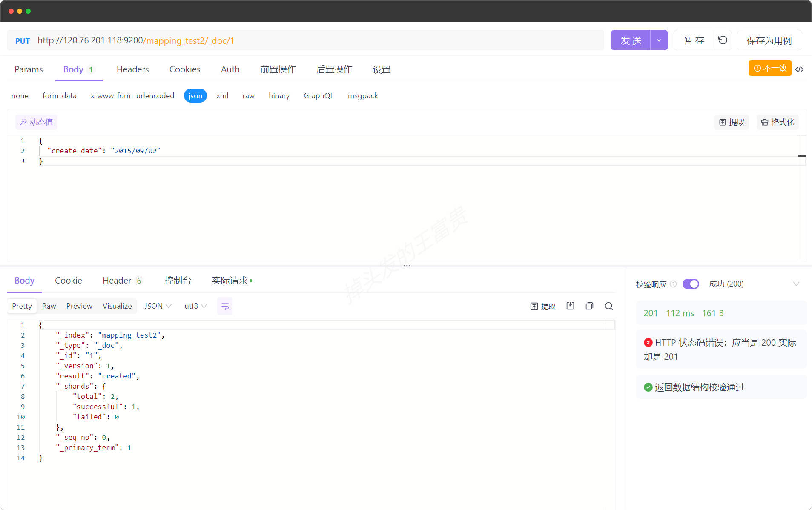Click the panel divider handle dots
Screen dimensions: 812x510
[407, 266]
